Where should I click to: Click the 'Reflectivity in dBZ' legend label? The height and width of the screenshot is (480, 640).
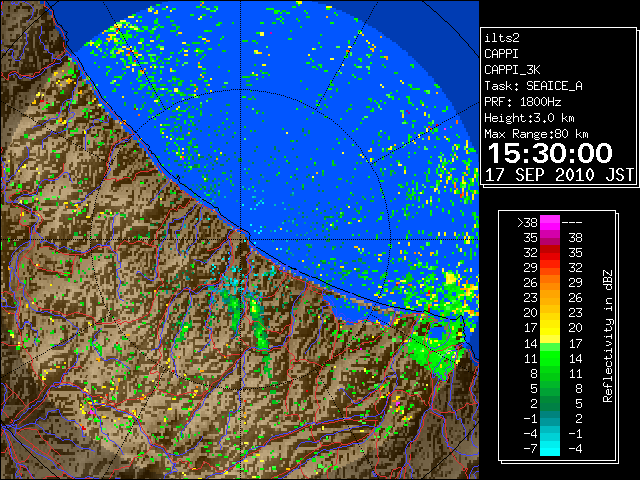(x=607, y=336)
